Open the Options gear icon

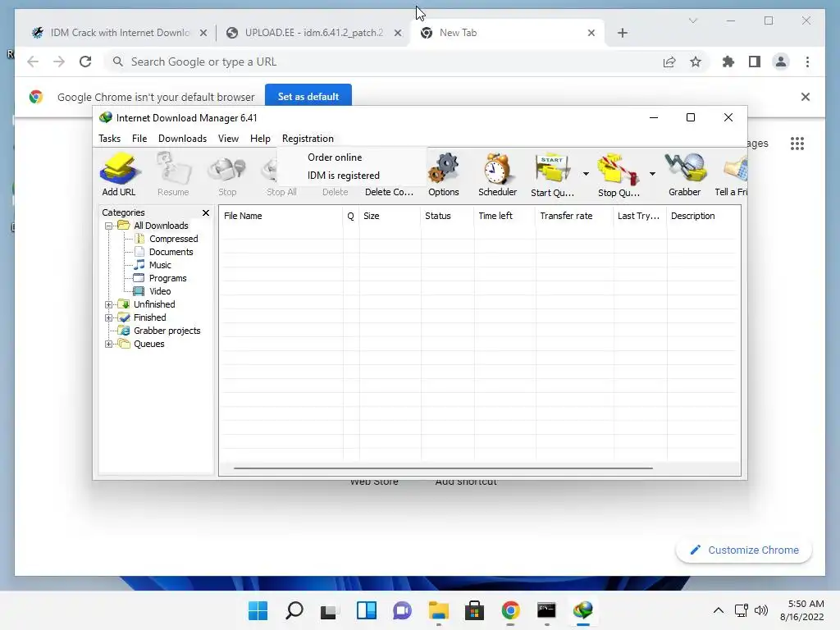(x=443, y=167)
